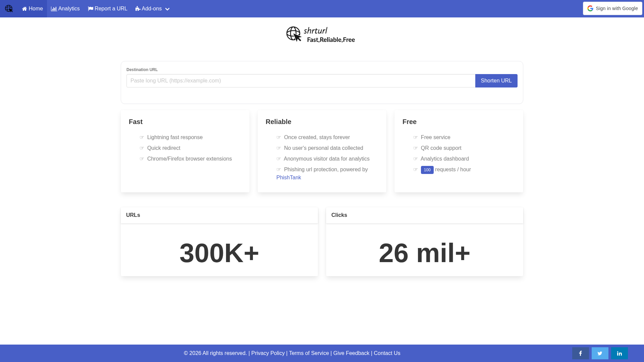644x362 pixels.
Task: Share via Twitter icon
Action: pos(600,353)
